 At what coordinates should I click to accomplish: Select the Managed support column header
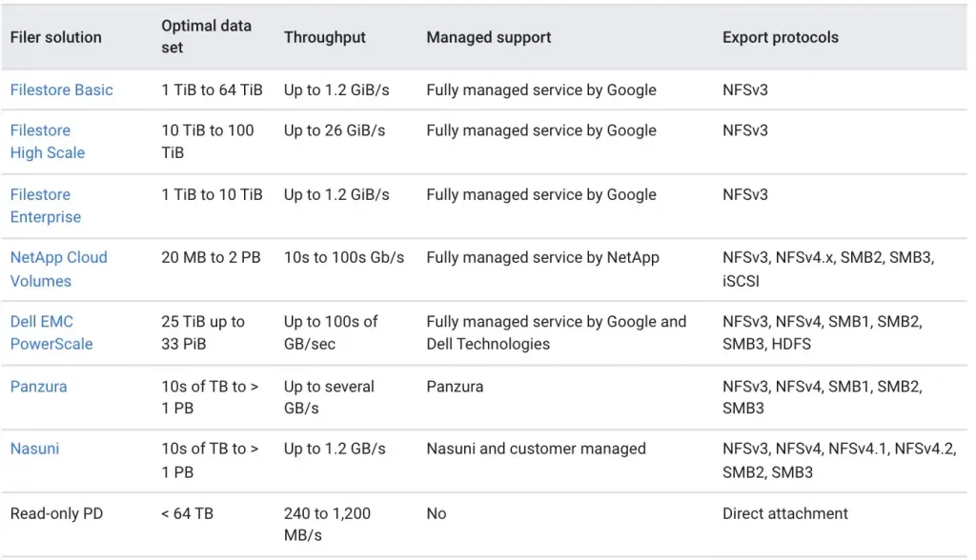(488, 37)
